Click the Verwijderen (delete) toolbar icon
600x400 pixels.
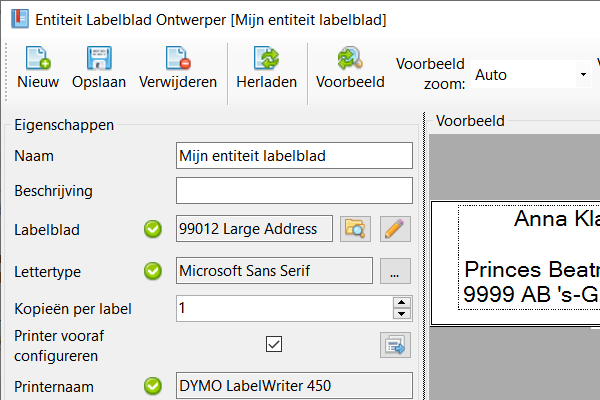[x=178, y=58]
